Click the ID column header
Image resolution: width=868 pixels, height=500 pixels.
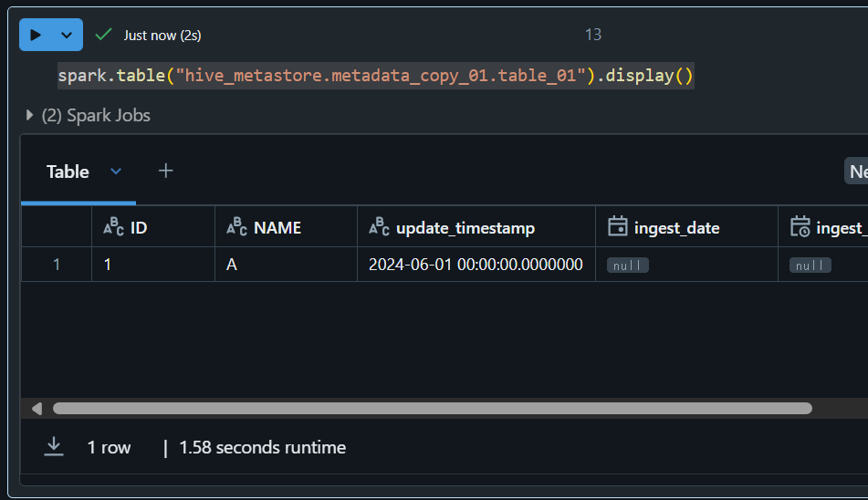coord(153,227)
